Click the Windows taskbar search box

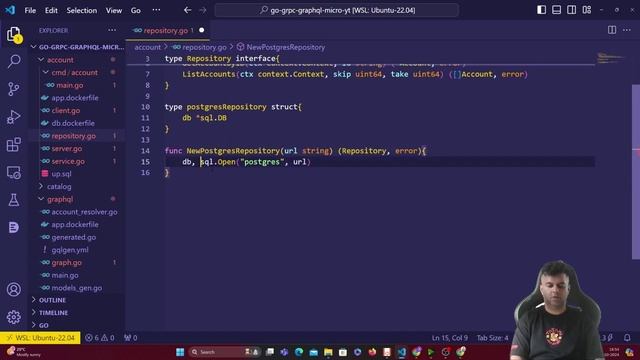(224, 352)
